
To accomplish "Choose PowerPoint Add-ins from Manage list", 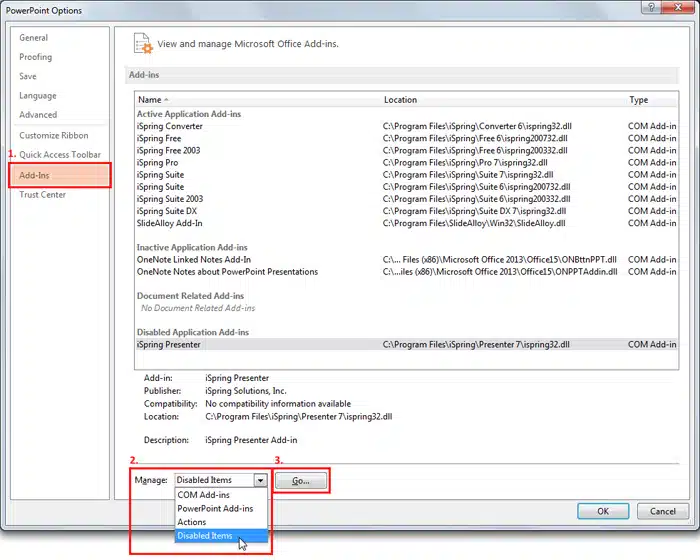I will (215, 508).
